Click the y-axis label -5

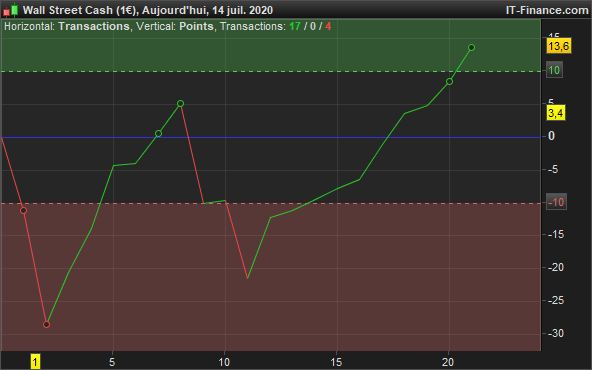(553, 169)
